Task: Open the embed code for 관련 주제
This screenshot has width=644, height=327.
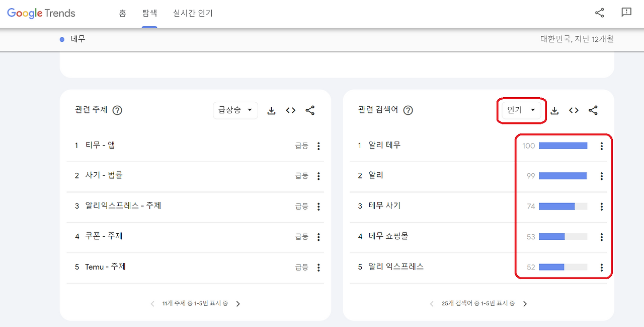Action: coord(290,110)
